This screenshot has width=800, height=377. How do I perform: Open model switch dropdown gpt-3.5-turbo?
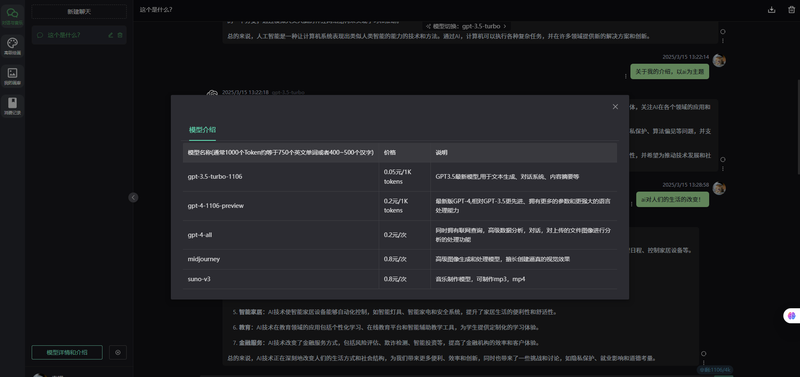point(466,26)
